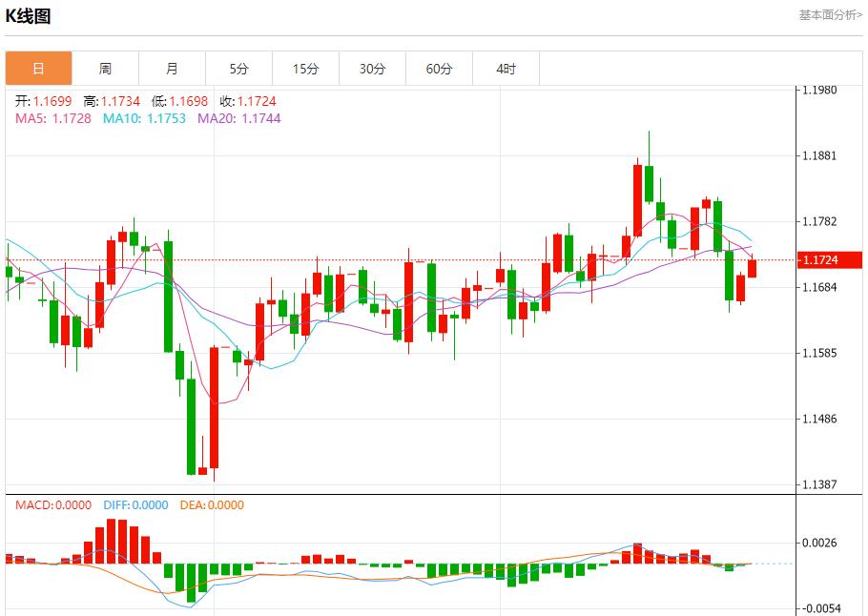The height and width of the screenshot is (616, 868).
Task: Open the 基本面分析 link
Action: pos(830,15)
